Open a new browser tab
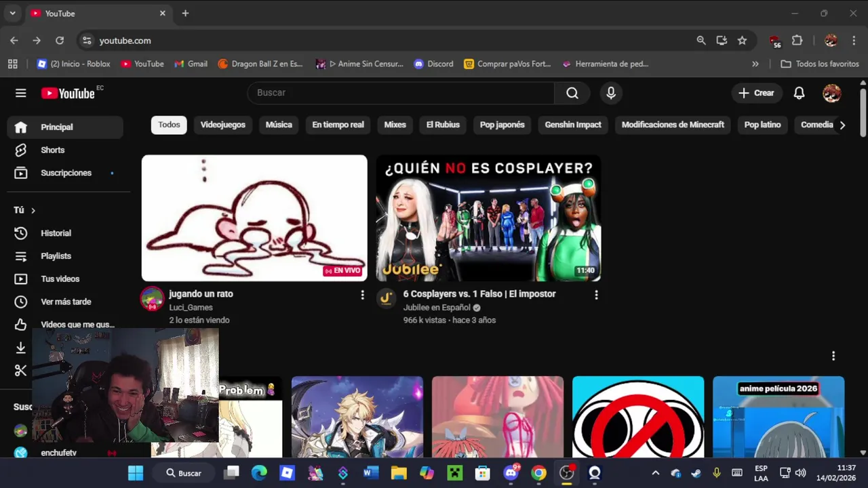The image size is (868, 488). pyautogui.click(x=185, y=13)
